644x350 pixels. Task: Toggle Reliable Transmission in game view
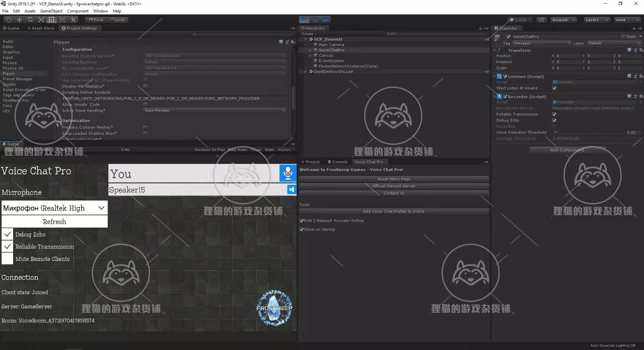click(x=7, y=247)
